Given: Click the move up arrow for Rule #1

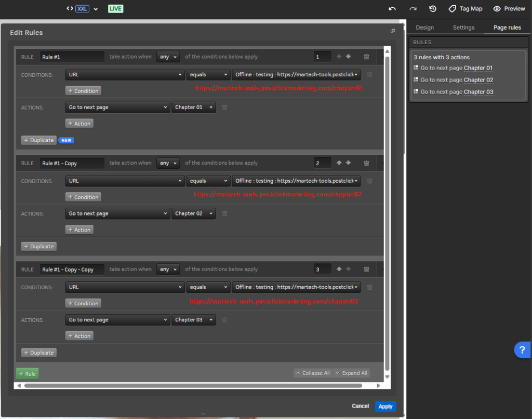Looking at the screenshot, I should (x=339, y=57).
